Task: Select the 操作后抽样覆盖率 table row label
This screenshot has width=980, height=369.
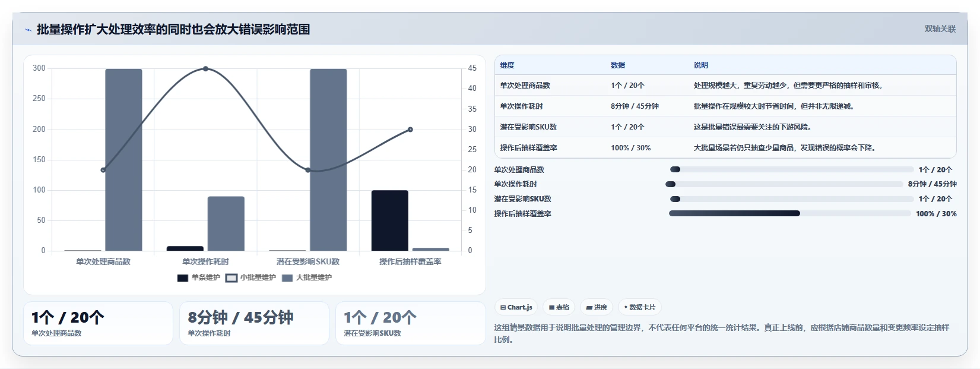Action: click(528, 148)
